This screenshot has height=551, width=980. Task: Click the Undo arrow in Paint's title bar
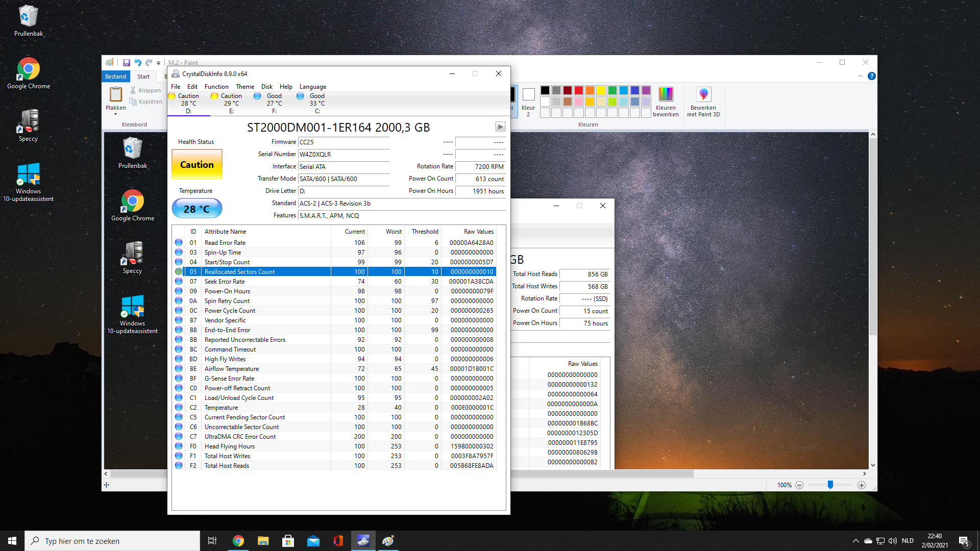tap(138, 63)
